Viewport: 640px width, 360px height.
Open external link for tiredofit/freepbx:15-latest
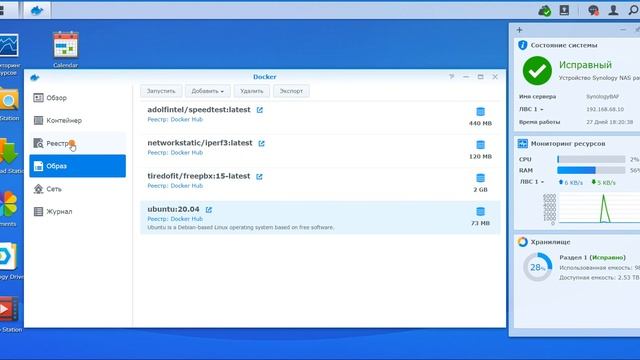259,177
